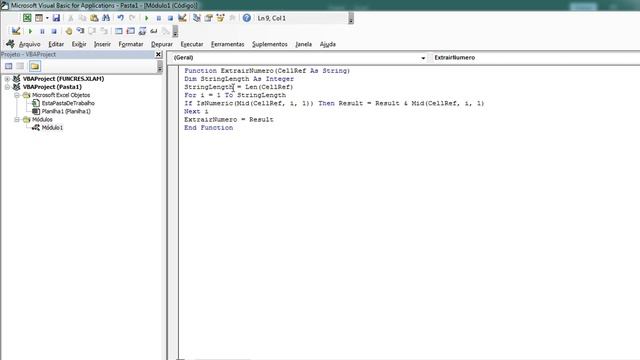
Task: Select EstaPastaDeTrabalho in project tree
Action: (68, 103)
